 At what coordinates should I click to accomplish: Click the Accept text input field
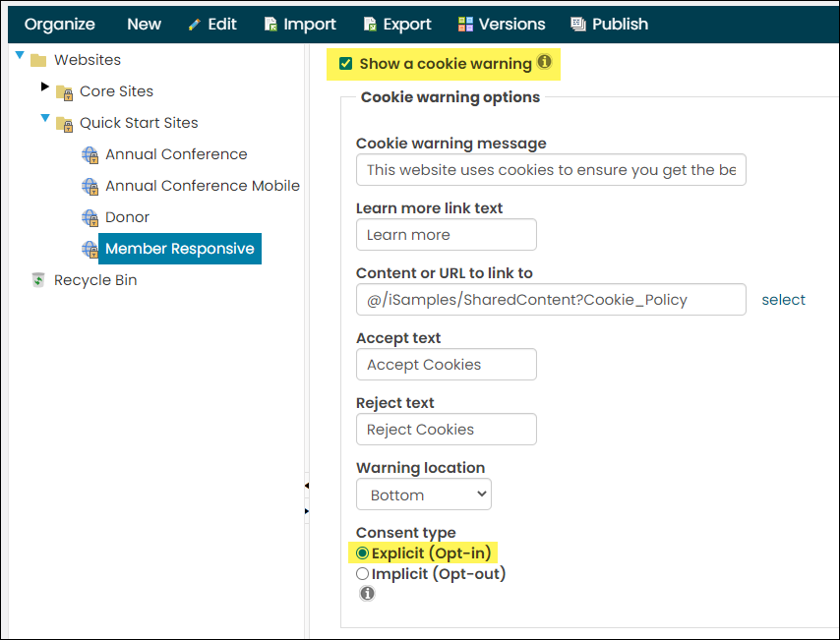point(447,364)
